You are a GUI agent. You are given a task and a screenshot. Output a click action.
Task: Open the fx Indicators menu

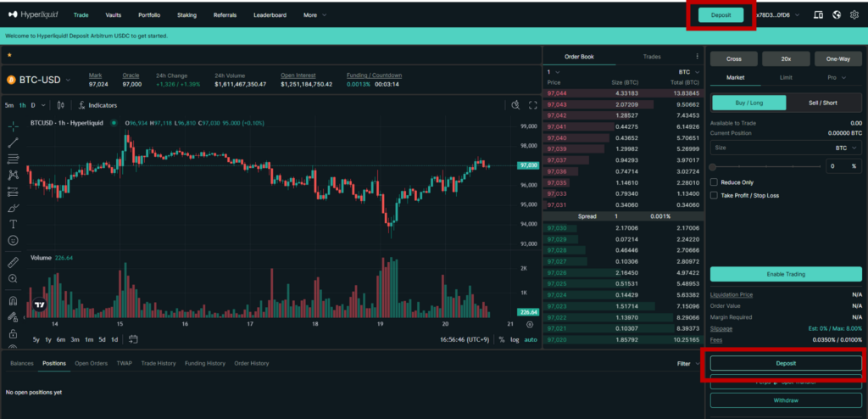click(x=97, y=105)
